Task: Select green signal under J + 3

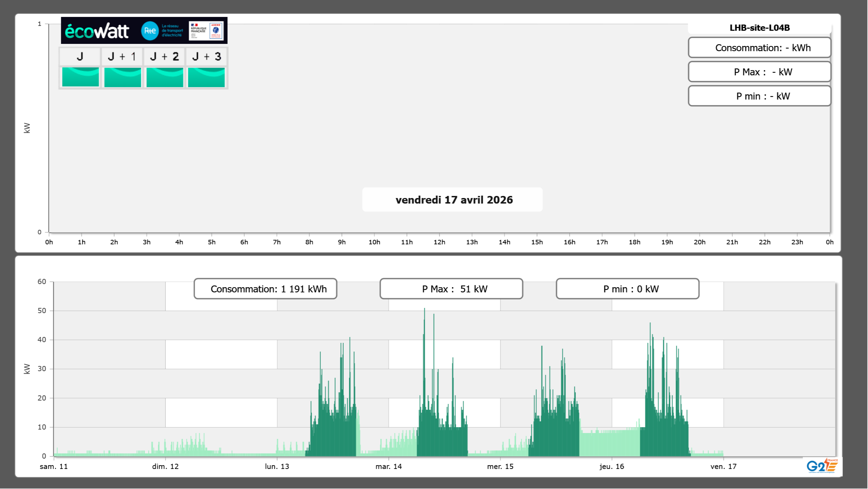Action: click(x=206, y=77)
